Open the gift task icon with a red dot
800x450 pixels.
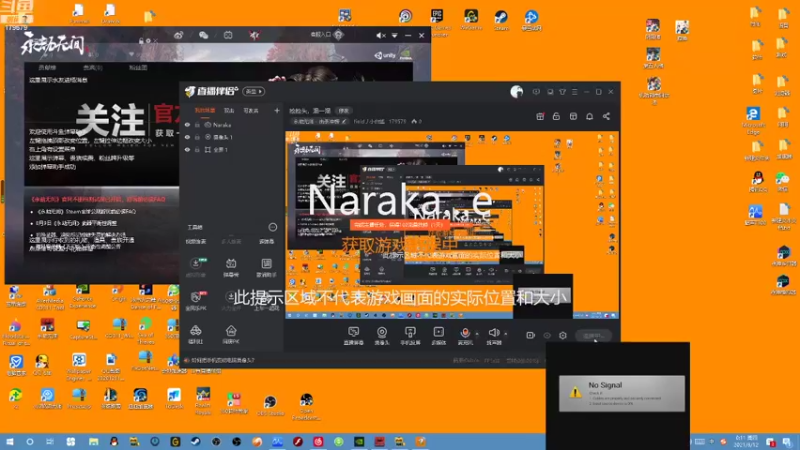pyautogui.click(x=540, y=116)
